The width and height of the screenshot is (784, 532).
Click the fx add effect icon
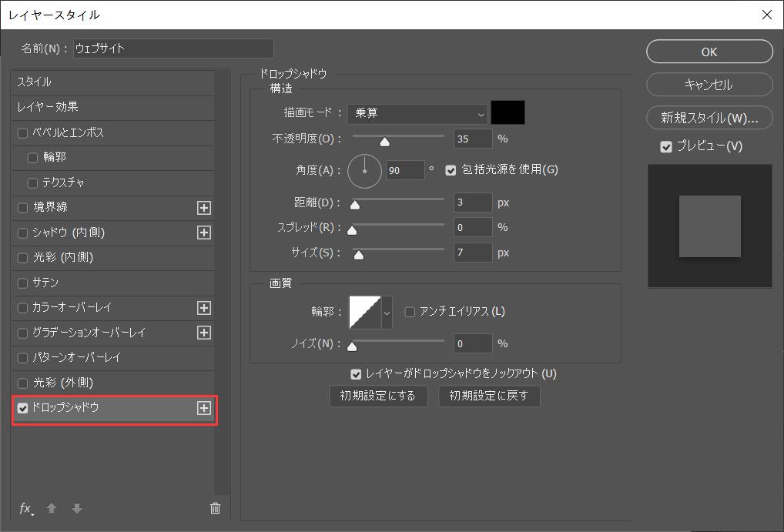(26, 508)
